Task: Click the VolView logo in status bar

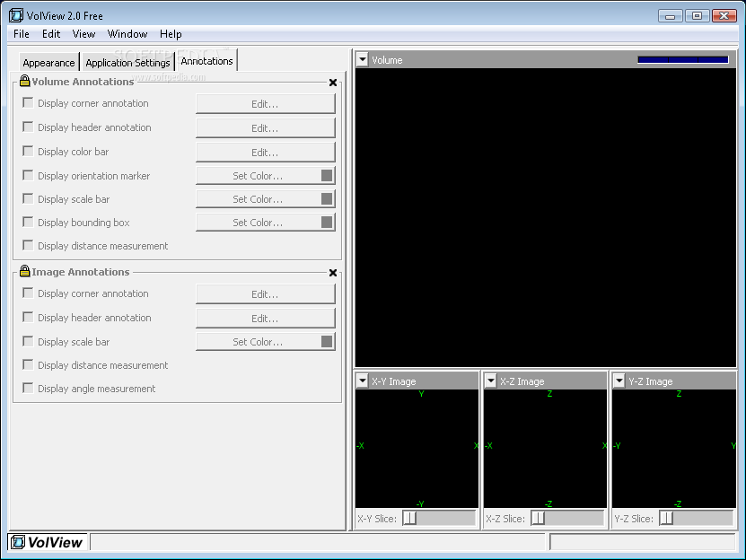Action: tap(47, 542)
